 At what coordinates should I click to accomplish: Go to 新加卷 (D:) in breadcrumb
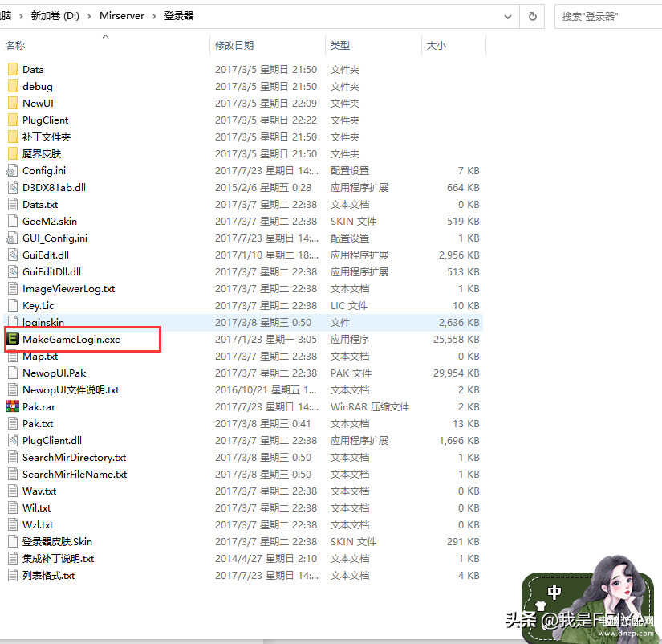pos(55,16)
